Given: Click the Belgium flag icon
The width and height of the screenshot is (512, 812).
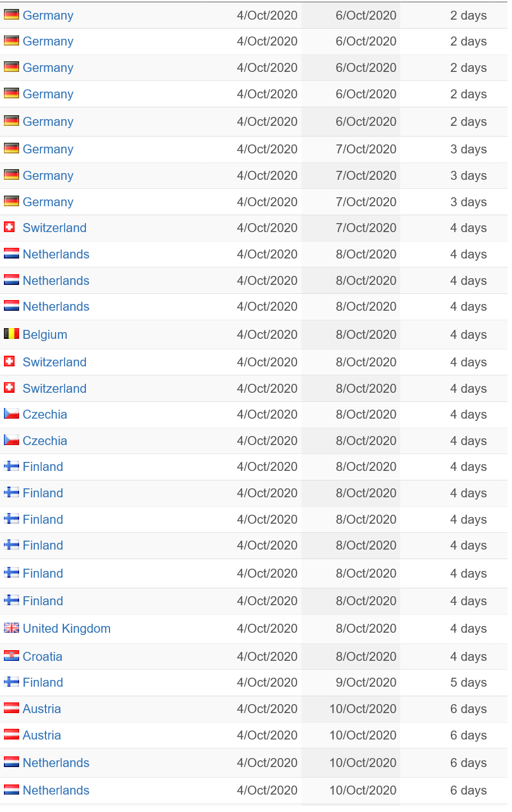Looking at the screenshot, I should click(x=11, y=334).
